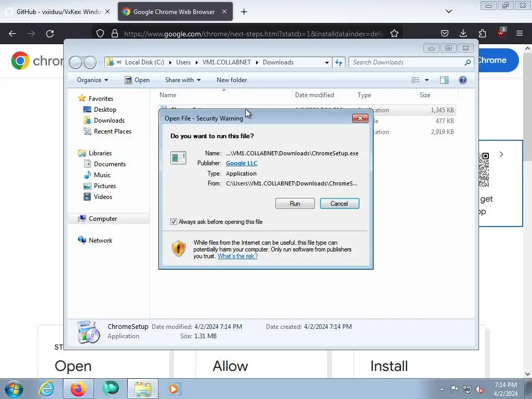Expand the address bar history dropdown
Image resolution: width=532 pixels, height=399 pixels.
[x=327, y=62]
